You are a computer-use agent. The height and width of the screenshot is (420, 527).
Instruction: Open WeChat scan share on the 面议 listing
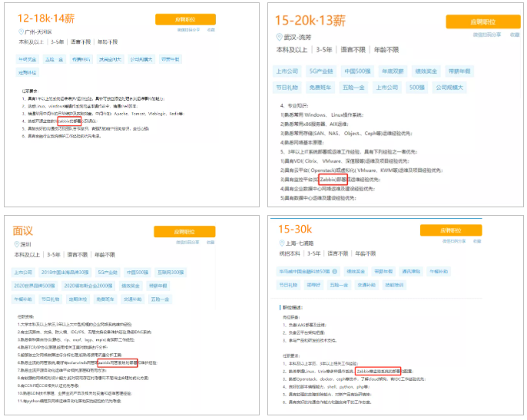tap(188, 243)
